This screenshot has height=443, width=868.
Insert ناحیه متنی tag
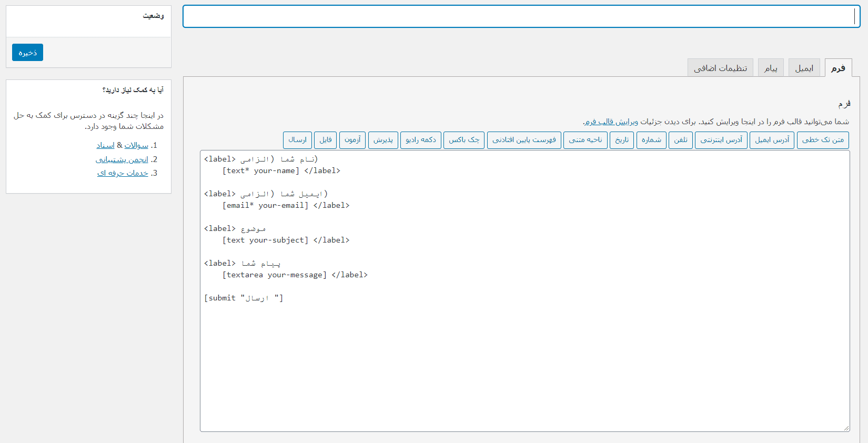(x=585, y=140)
